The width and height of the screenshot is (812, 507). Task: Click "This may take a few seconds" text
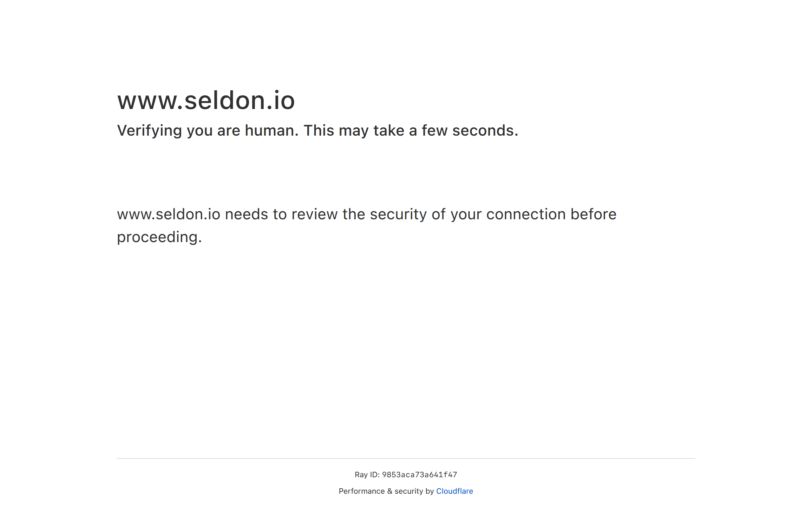coord(410,131)
